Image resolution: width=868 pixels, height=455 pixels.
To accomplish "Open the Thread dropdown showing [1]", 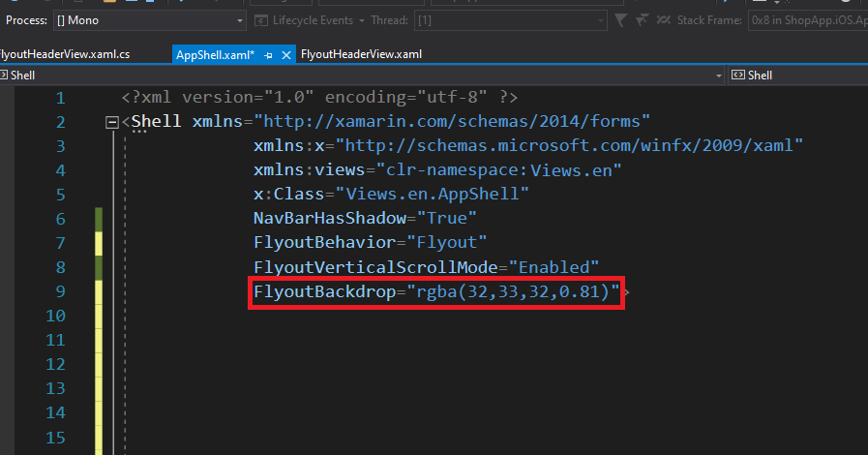I will point(511,20).
